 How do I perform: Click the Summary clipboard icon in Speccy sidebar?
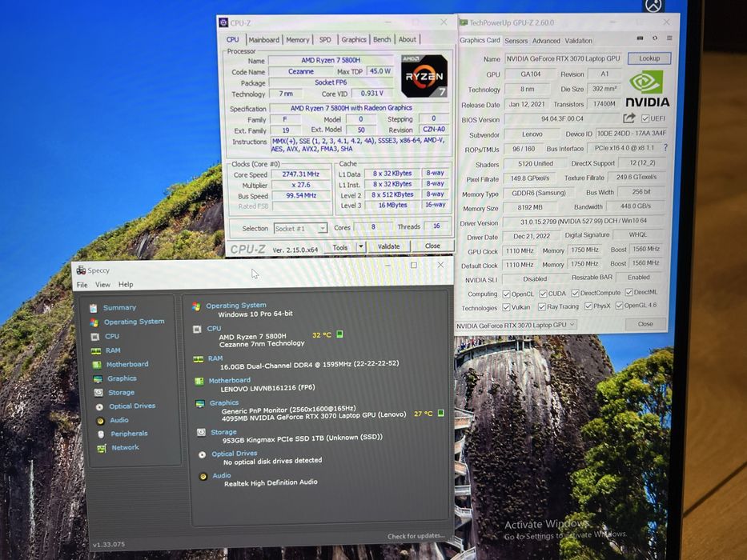(x=94, y=308)
